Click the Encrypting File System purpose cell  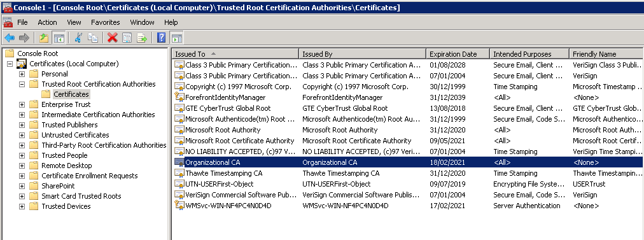click(529, 184)
